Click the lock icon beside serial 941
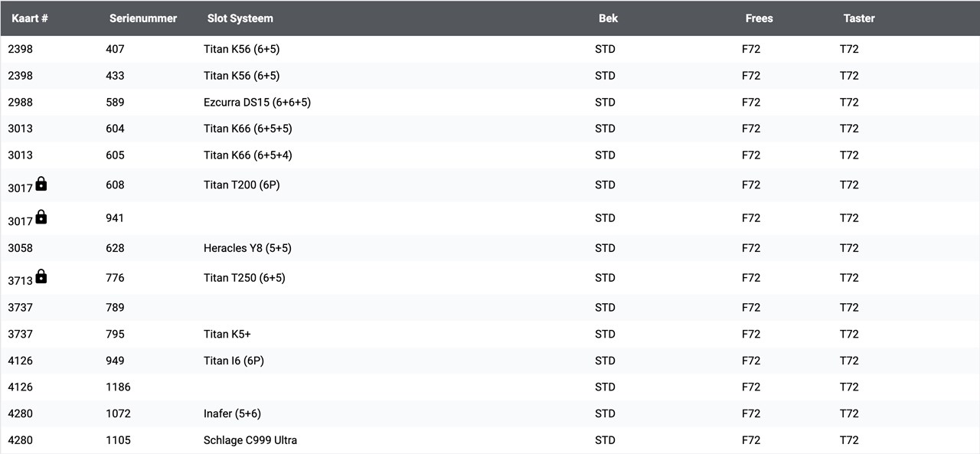 coord(41,217)
